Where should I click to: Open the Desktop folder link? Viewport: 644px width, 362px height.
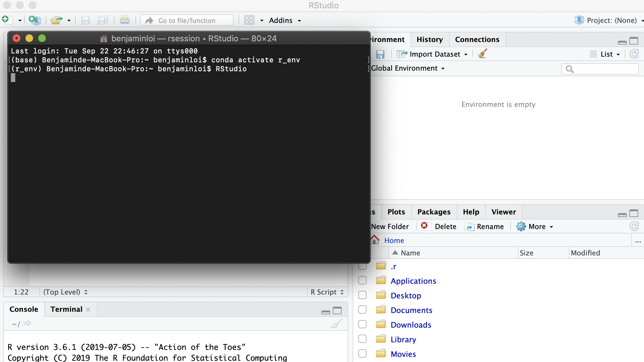pyautogui.click(x=406, y=296)
